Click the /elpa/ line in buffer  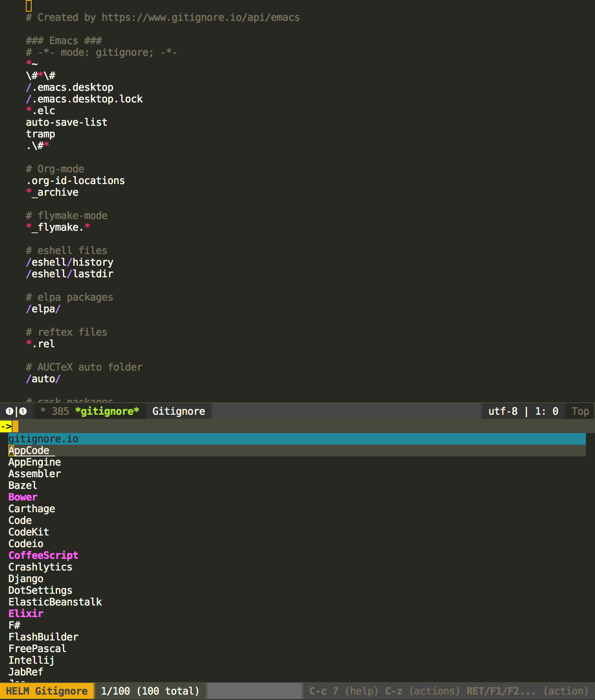tap(43, 309)
